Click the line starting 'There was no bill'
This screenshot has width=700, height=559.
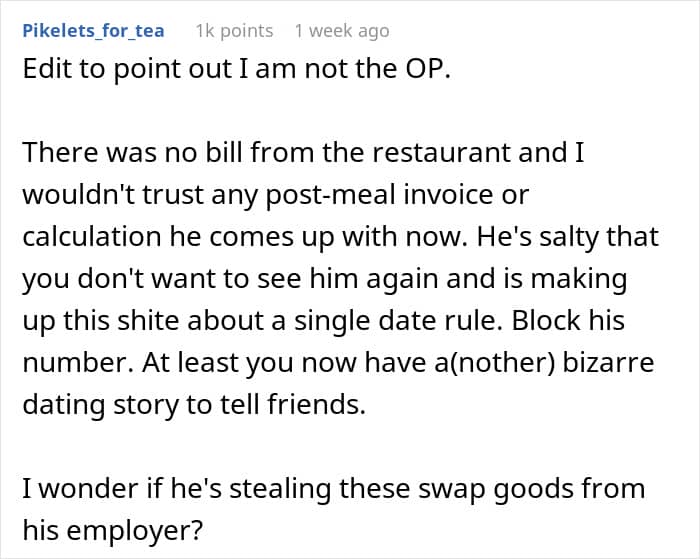pyautogui.click(x=304, y=153)
